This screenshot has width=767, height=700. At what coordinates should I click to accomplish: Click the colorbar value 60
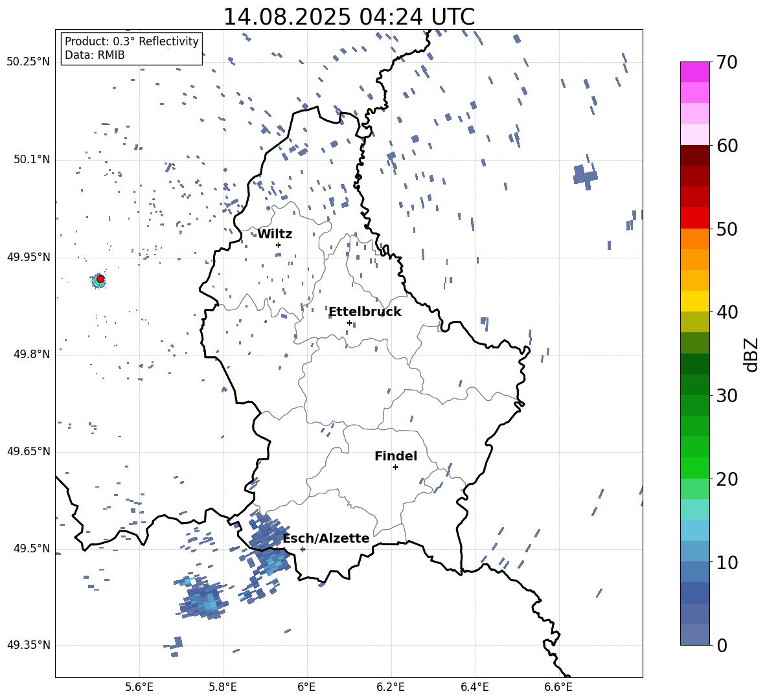pos(727,146)
